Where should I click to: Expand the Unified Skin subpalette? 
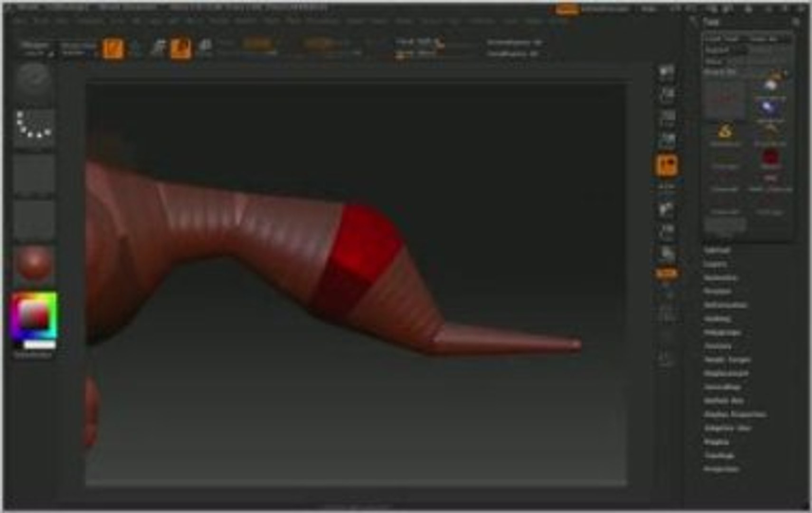click(x=724, y=401)
